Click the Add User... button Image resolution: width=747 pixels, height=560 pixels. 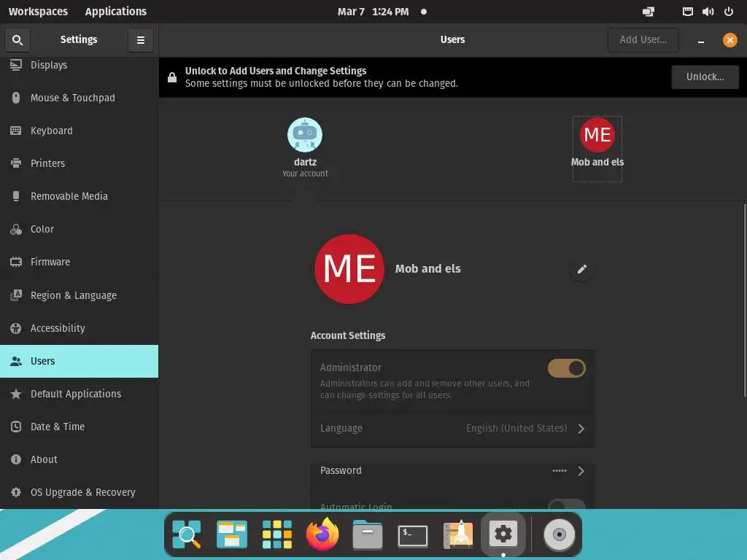[x=643, y=40]
